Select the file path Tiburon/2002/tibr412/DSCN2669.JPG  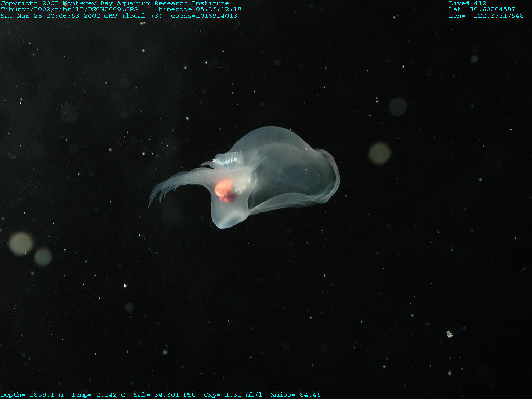(x=69, y=9)
